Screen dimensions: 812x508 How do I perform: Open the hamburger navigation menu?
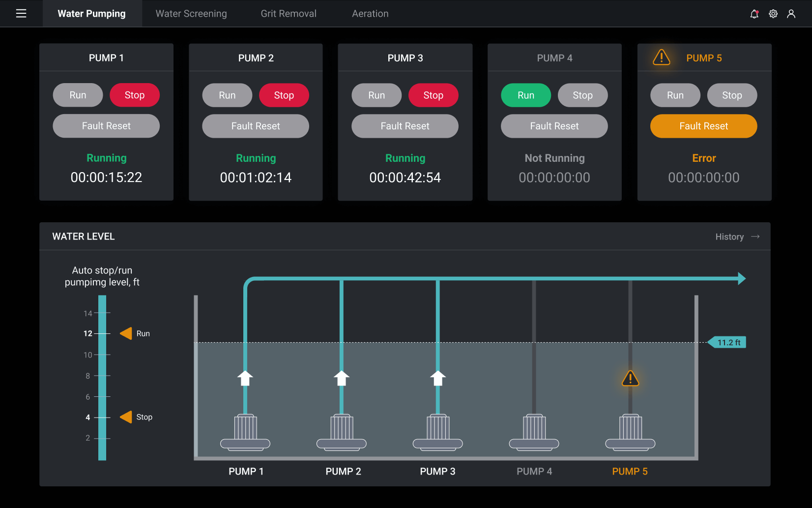(21, 13)
